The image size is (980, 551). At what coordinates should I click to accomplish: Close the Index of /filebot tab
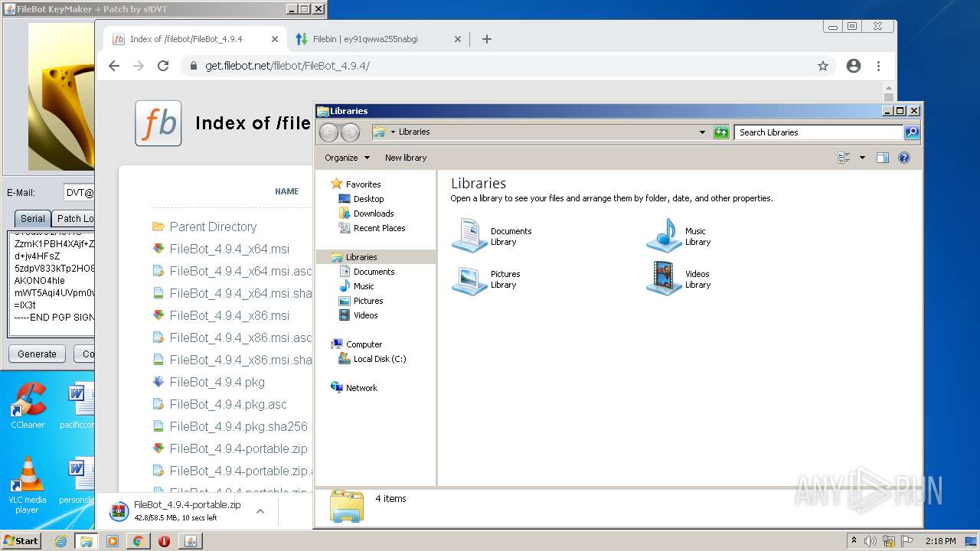pyautogui.click(x=275, y=39)
